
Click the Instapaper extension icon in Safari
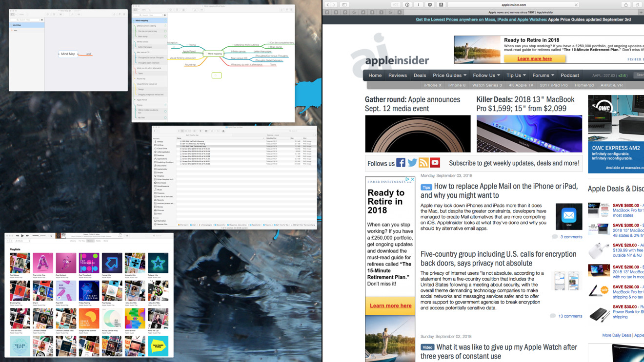coord(418,5)
